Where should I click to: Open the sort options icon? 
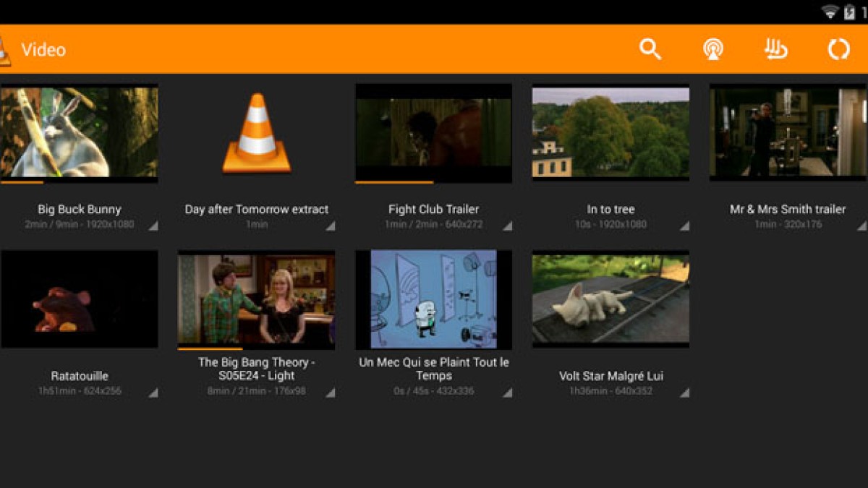coord(776,49)
